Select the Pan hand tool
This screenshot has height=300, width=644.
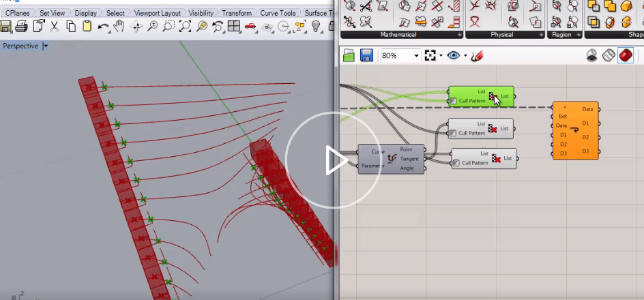(x=119, y=27)
